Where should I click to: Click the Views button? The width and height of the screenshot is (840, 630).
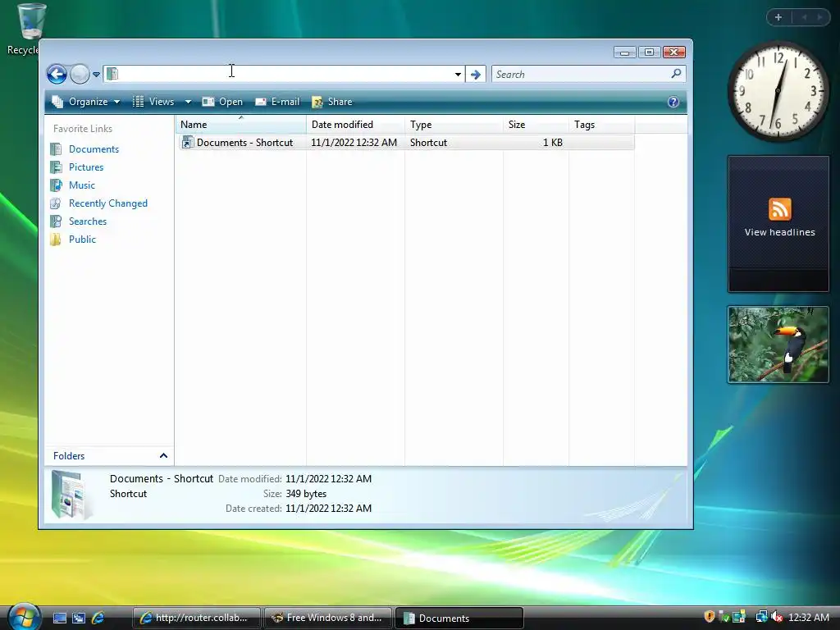pos(154,102)
